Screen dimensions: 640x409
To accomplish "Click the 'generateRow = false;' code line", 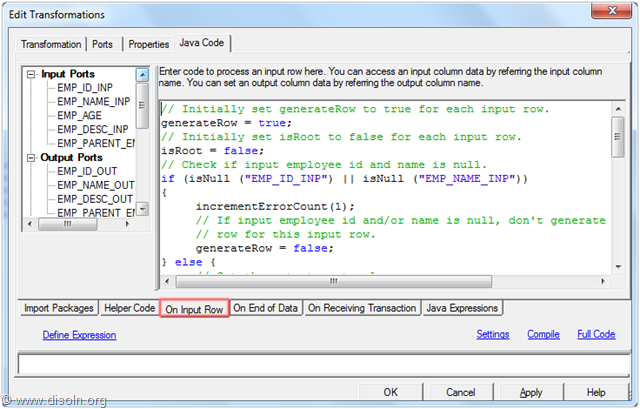I will tap(264, 248).
